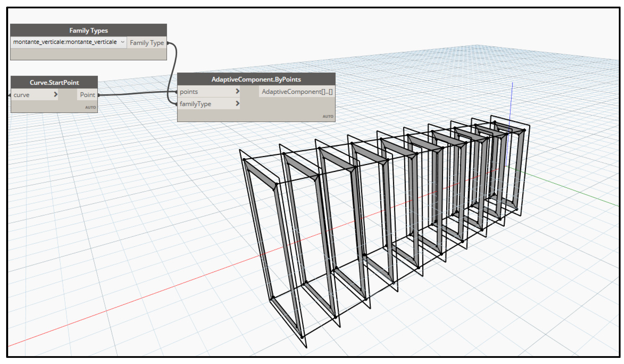Open the montante_verticale family type dropdown

click(65, 42)
